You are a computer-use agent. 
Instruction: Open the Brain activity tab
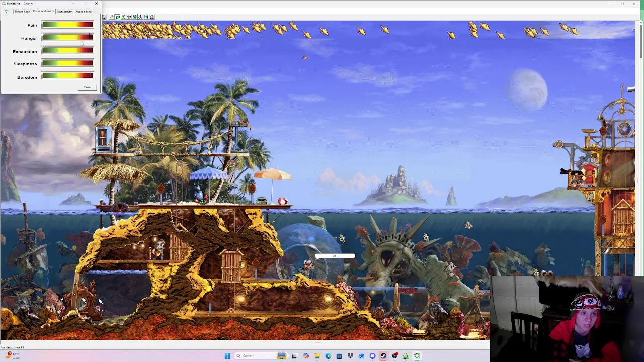tap(64, 11)
